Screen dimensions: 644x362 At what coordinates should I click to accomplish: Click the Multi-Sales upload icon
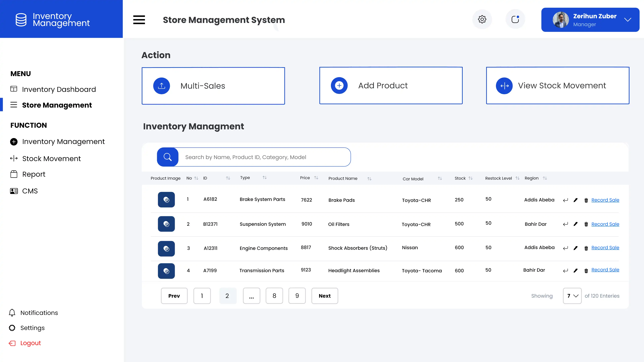162,86
